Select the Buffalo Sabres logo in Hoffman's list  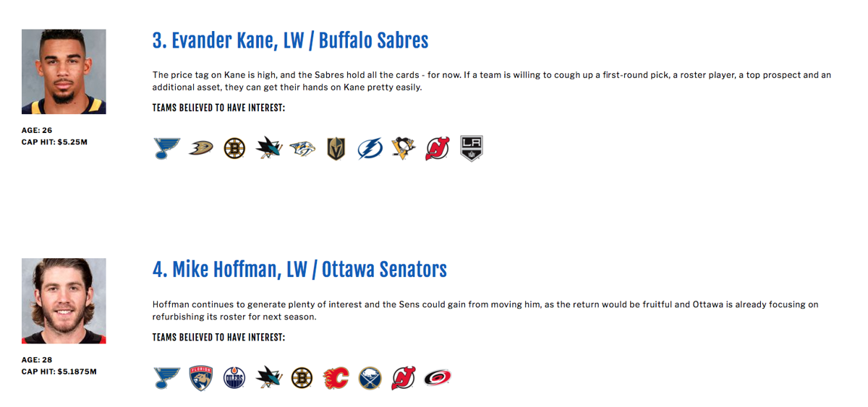pyautogui.click(x=370, y=377)
